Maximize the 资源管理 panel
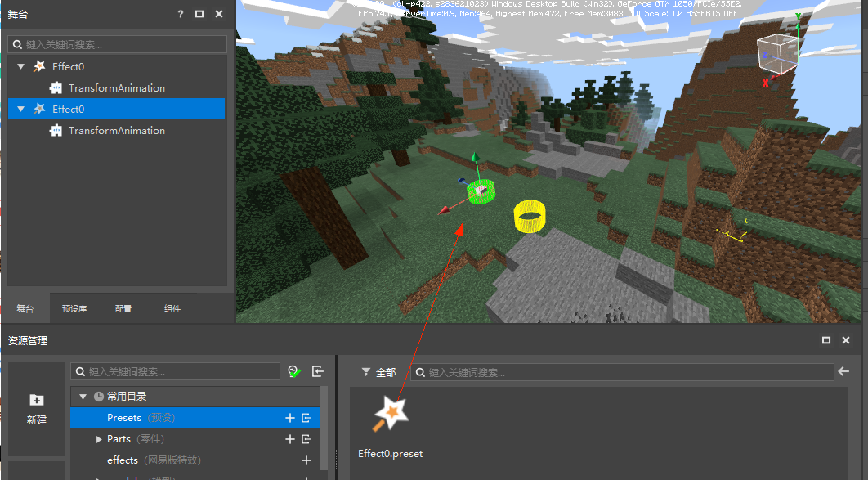 pos(826,340)
